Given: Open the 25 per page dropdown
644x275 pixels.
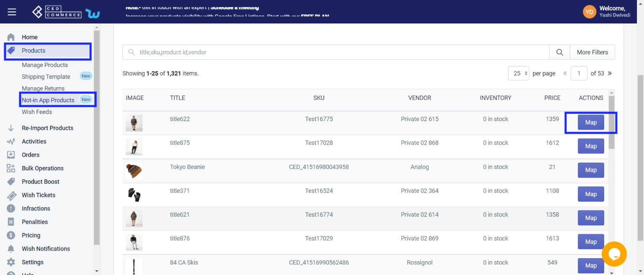Looking at the screenshot, I should click(519, 73).
